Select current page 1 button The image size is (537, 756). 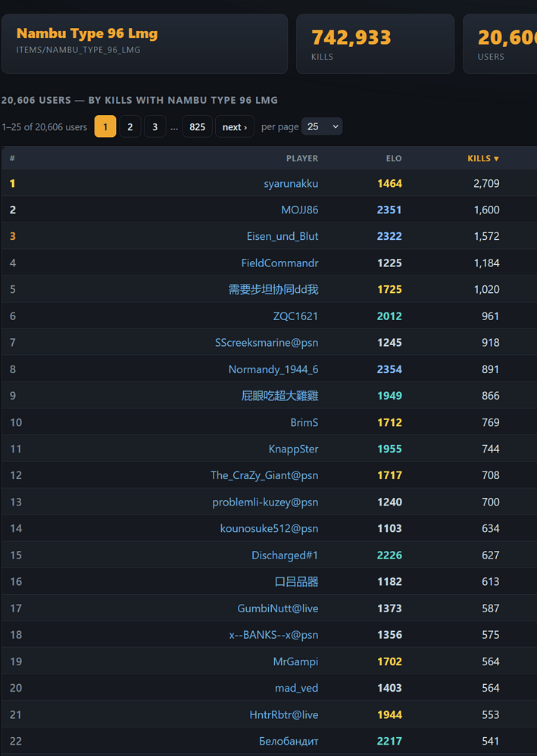105,127
